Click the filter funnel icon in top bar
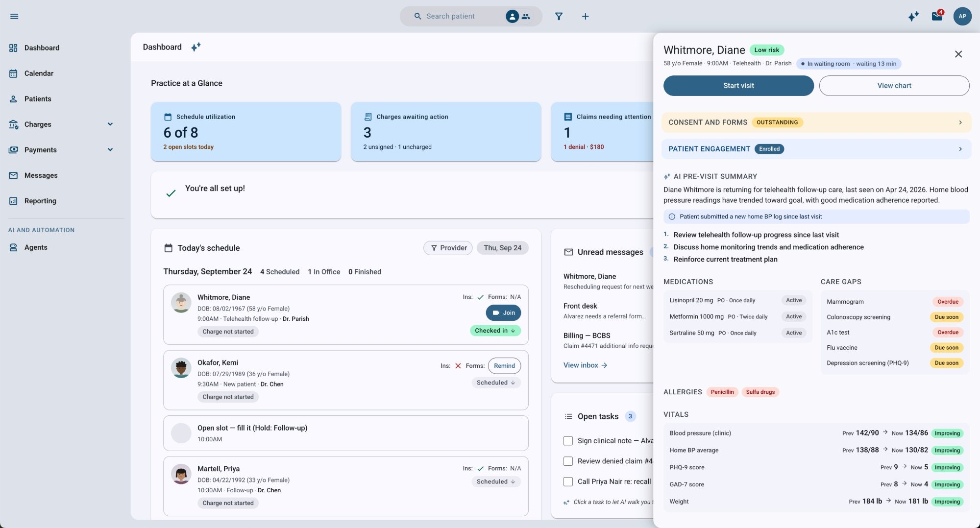 (x=559, y=16)
